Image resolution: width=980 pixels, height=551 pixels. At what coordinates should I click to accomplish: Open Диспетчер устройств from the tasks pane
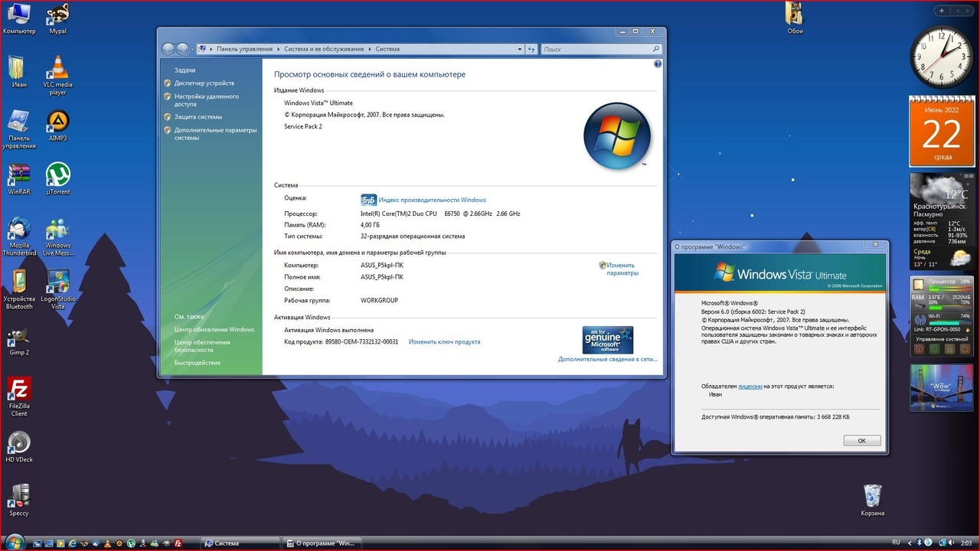coord(204,83)
